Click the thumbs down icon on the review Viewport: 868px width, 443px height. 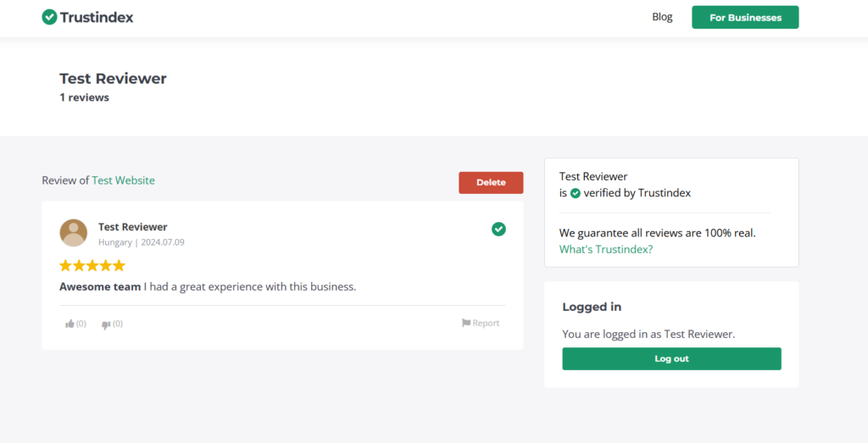point(106,324)
